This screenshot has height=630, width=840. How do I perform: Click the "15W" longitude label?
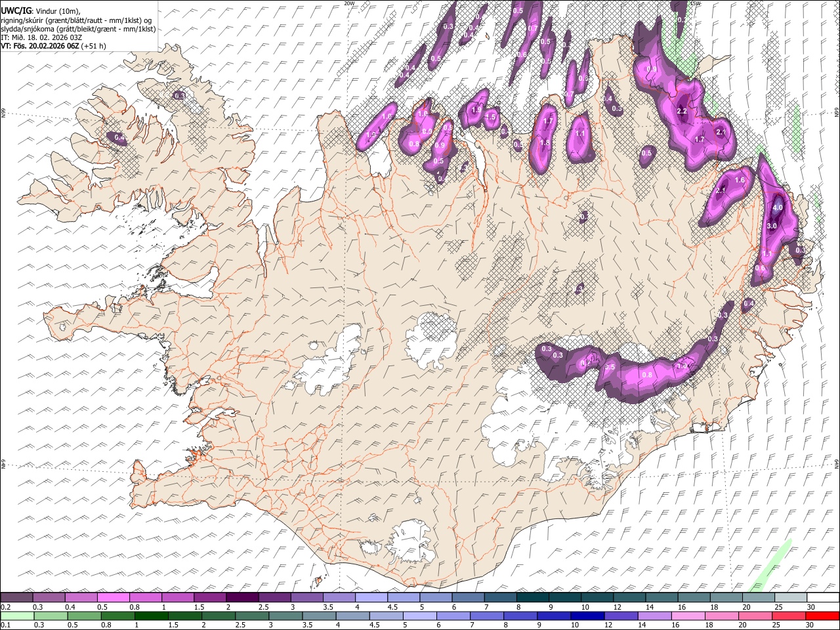[x=696, y=3]
